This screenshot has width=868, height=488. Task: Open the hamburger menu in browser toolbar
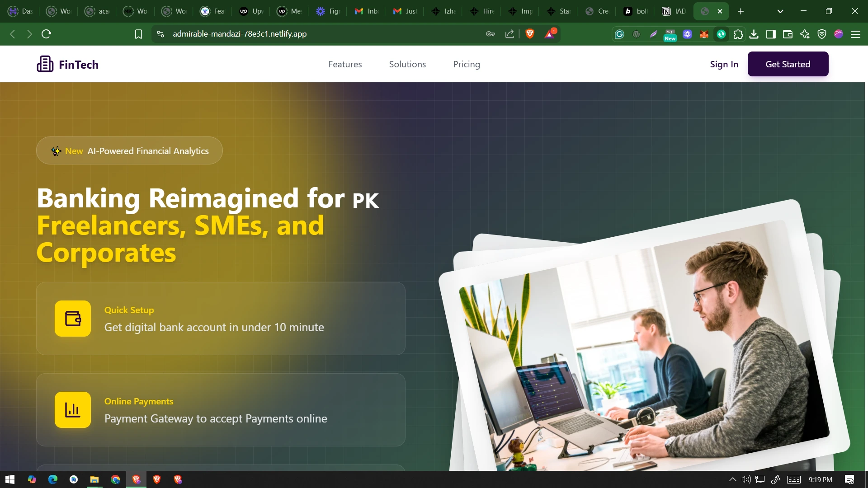pyautogui.click(x=856, y=34)
